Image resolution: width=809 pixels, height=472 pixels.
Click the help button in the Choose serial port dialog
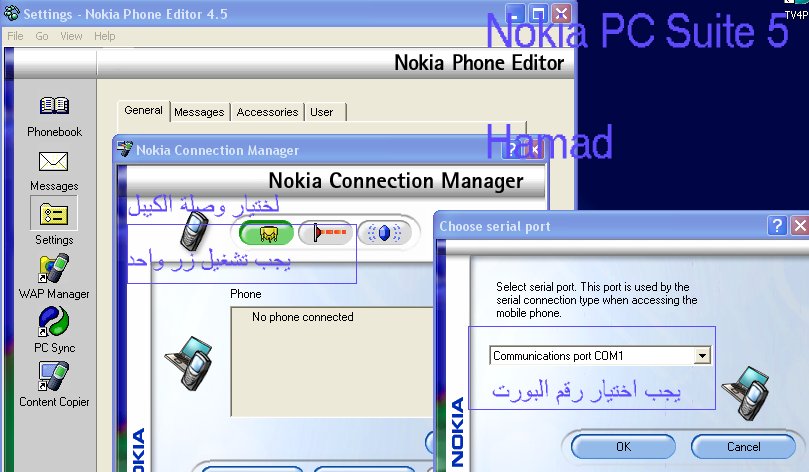777,225
